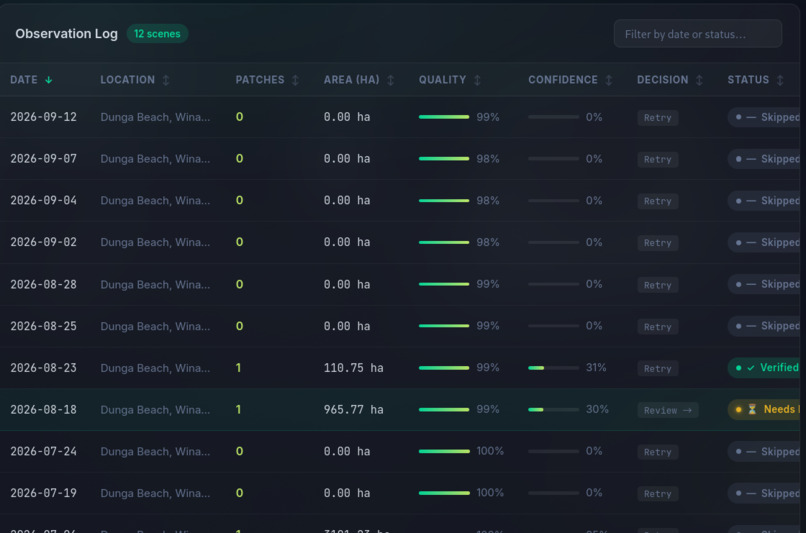This screenshot has height=533, width=806.
Task: Click Retry for the 2026-07-19 row
Action: [658, 493]
